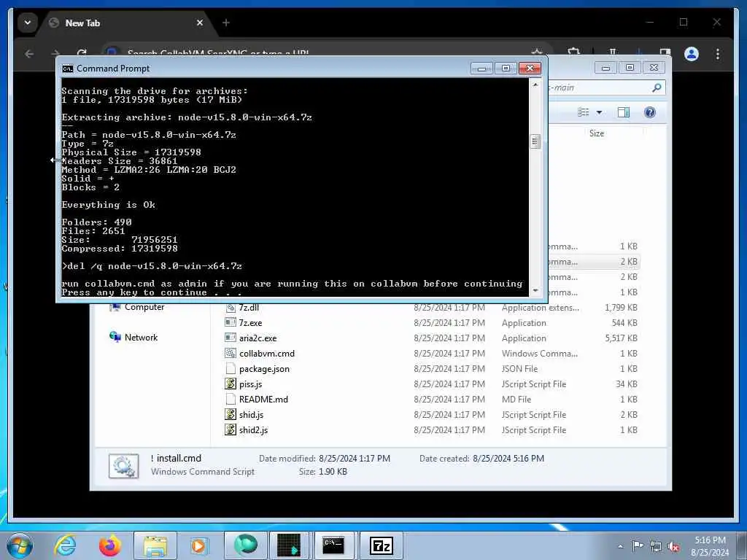Minimize the Command Prompt window
Screen dimensions: 747x560
click(481, 69)
